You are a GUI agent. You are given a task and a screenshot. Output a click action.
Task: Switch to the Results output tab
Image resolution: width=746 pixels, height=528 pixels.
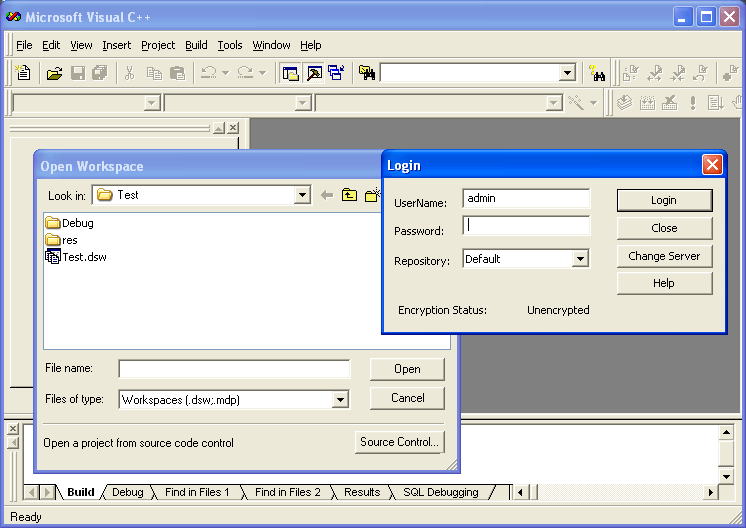362,492
